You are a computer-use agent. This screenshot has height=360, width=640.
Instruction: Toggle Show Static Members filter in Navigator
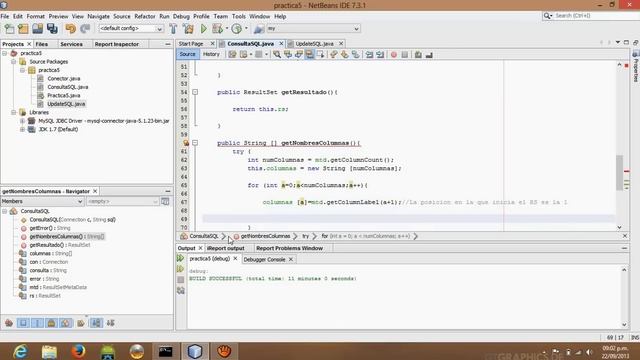tap(37, 323)
